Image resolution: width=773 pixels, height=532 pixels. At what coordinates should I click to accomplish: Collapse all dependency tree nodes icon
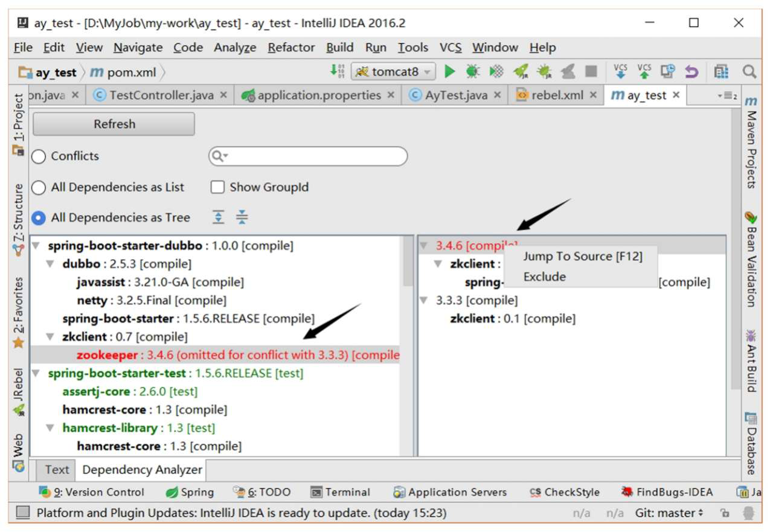(242, 217)
